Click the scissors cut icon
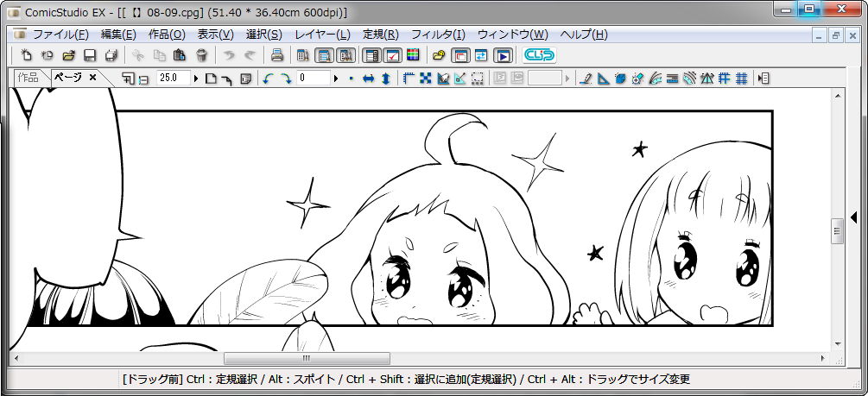 [x=138, y=55]
